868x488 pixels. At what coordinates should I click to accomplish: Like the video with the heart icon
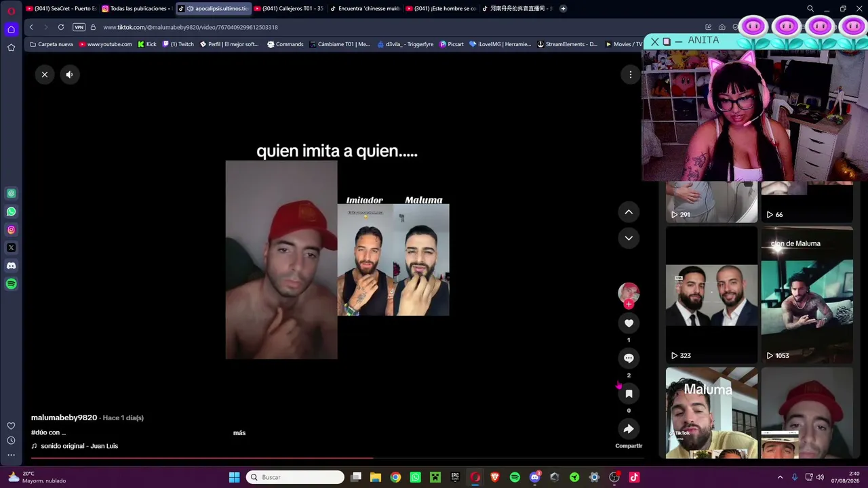[x=629, y=323]
